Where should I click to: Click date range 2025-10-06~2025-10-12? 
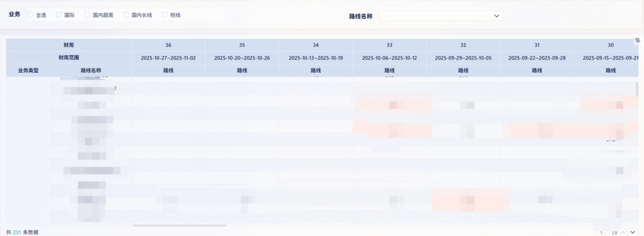(x=390, y=58)
